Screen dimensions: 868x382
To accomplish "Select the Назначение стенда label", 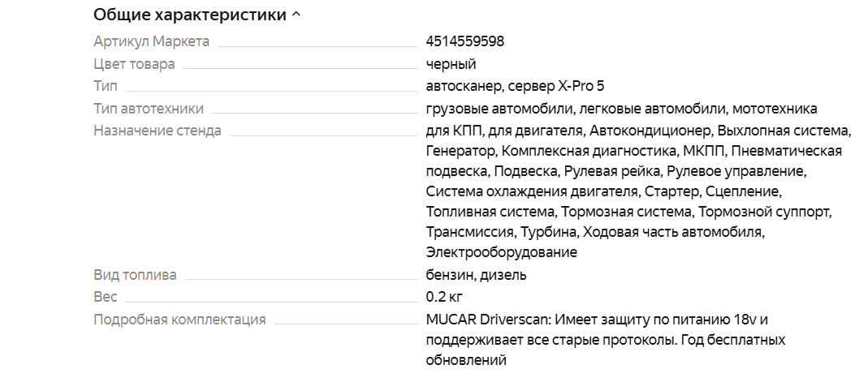I will tap(158, 131).
